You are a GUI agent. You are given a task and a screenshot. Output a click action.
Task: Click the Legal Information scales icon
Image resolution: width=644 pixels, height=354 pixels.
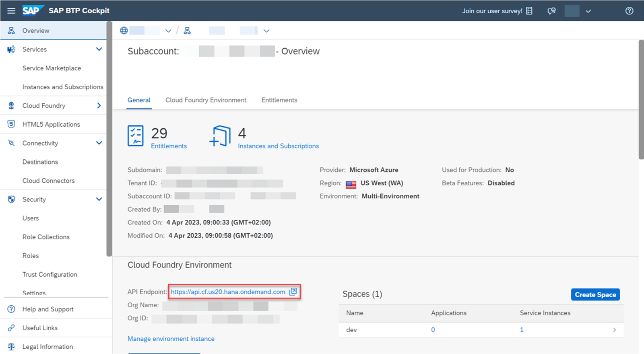(x=11, y=347)
